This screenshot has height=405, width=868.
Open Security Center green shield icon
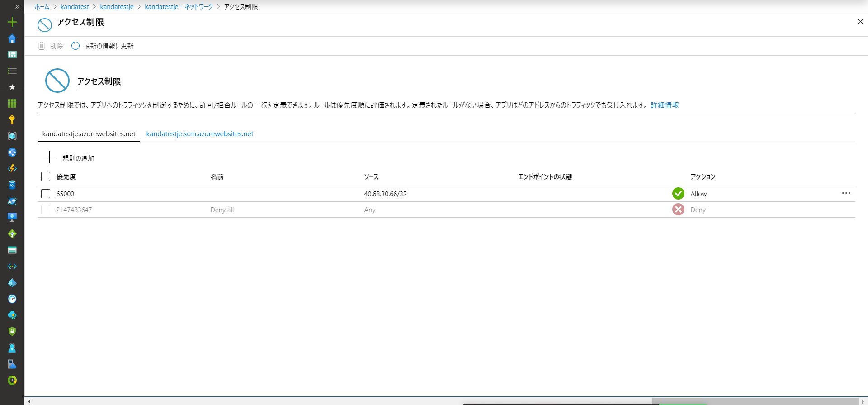[x=12, y=331]
